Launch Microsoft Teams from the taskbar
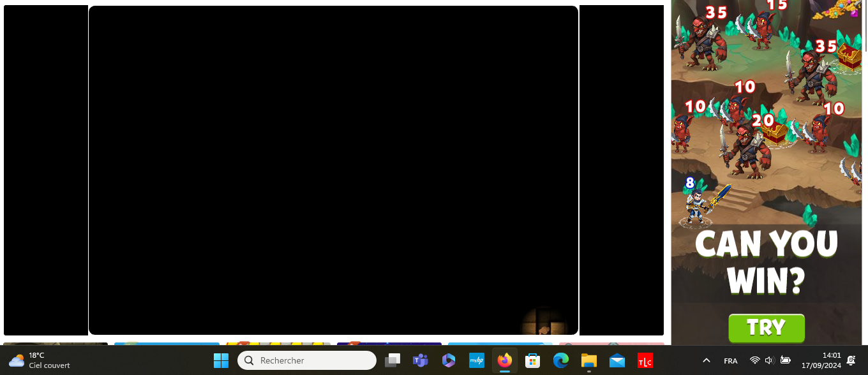 click(420, 360)
